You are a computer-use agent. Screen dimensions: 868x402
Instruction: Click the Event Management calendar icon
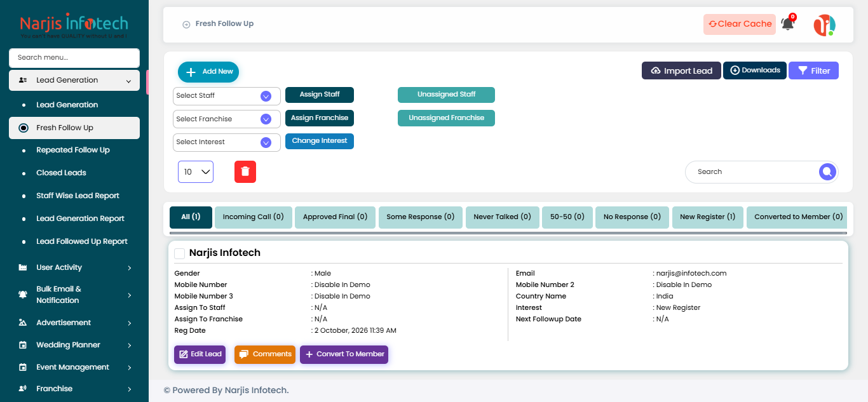(23, 367)
